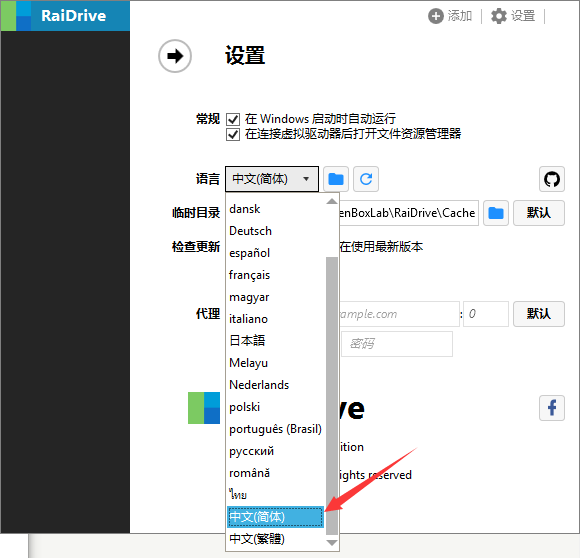
Task: Pick magyar language option
Action: (x=276, y=297)
